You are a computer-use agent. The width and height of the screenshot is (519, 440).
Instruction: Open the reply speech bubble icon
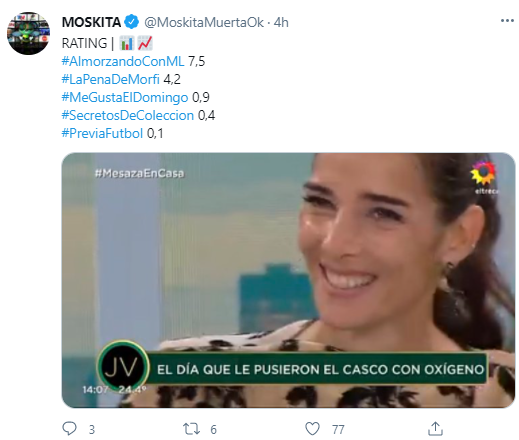click(70, 429)
